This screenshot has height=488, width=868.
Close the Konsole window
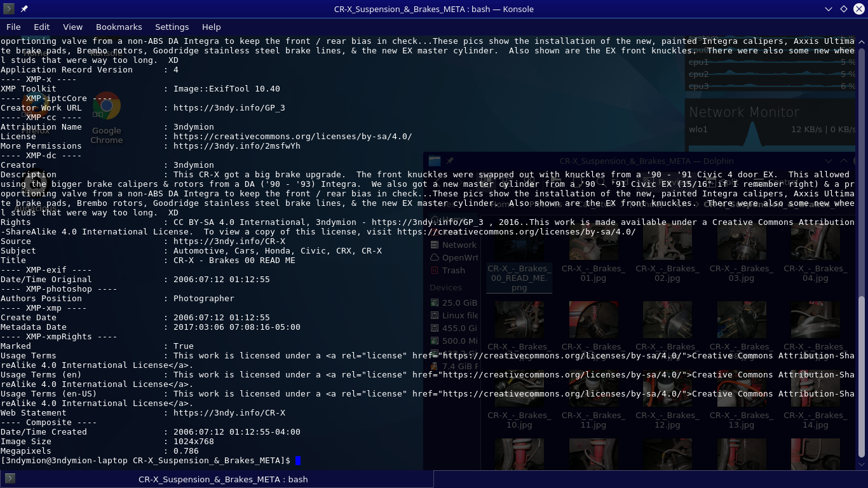(859, 9)
